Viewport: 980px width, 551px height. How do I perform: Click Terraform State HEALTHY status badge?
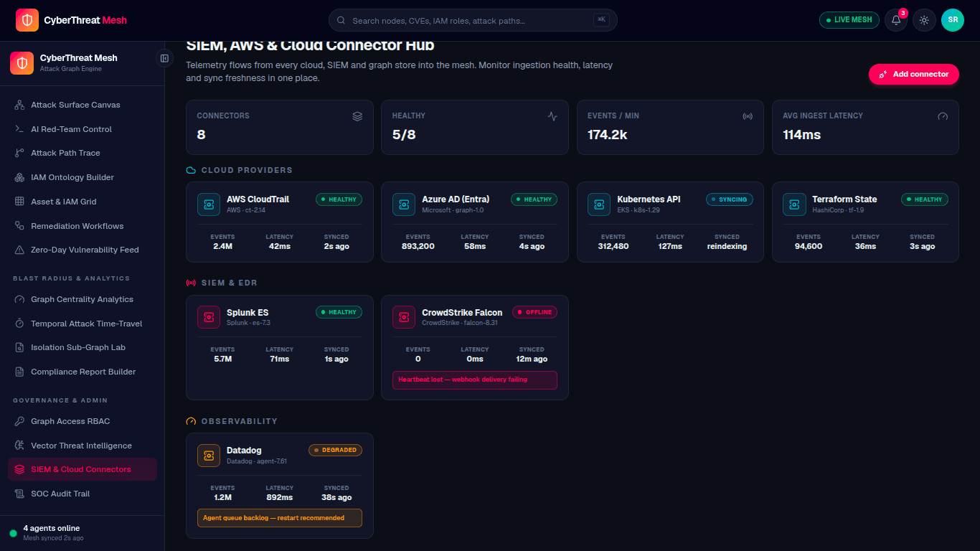coord(925,199)
